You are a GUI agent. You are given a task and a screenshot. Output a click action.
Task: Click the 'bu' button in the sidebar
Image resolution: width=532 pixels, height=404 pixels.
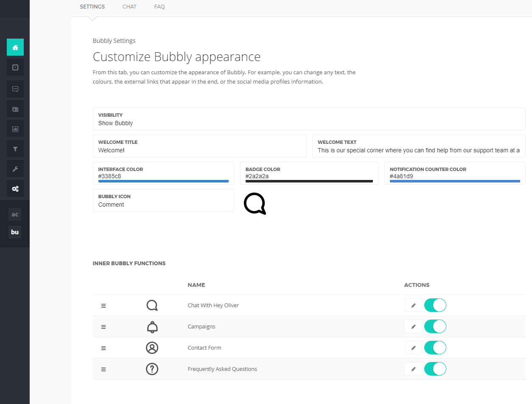tap(15, 232)
